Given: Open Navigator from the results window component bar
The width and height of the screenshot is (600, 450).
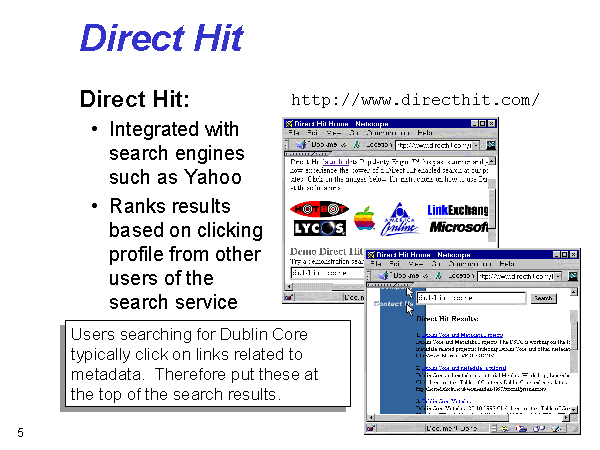Looking at the screenshot, I should coord(505,429).
